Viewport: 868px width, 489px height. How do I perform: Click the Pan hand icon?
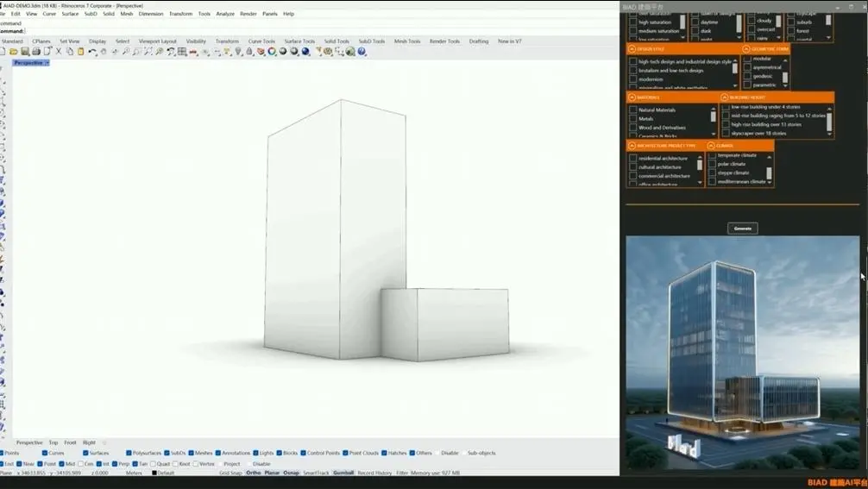point(104,52)
